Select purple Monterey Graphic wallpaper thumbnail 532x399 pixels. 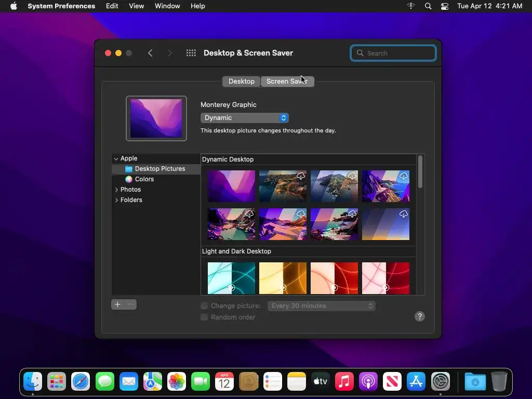tap(231, 186)
